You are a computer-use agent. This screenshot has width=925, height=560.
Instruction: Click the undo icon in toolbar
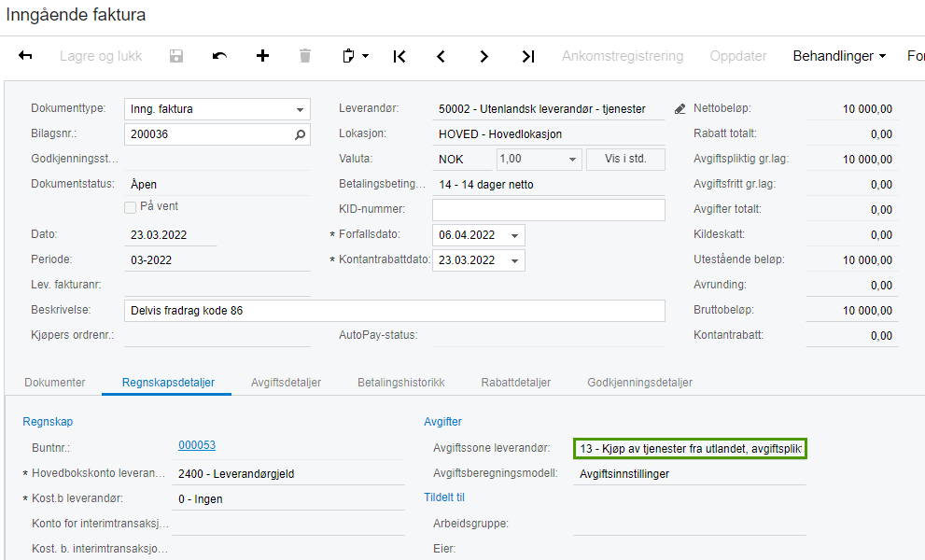coord(219,56)
